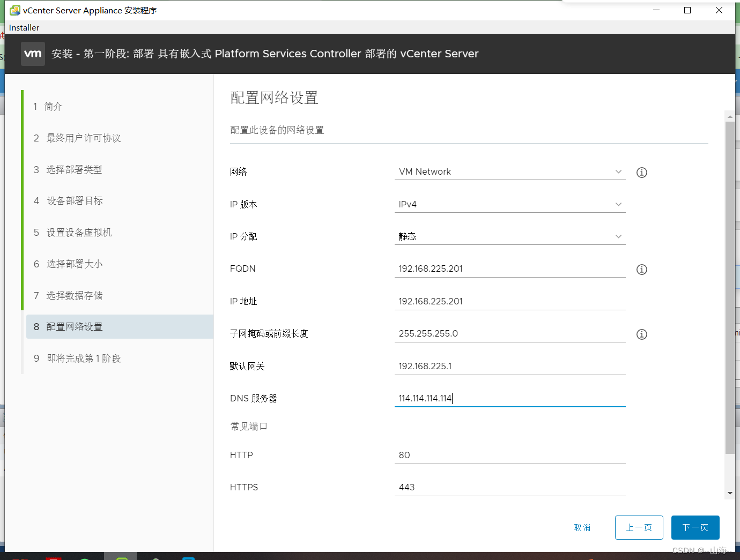Image resolution: width=740 pixels, height=560 pixels.
Task: Click the info icon beside subnet mask field
Action: (x=641, y=334)
